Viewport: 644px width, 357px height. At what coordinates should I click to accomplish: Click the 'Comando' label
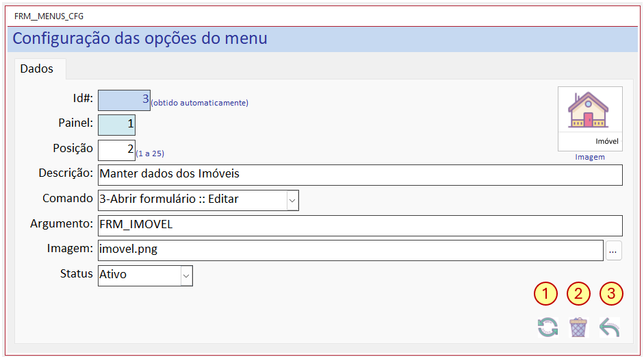tap(68, 199)
